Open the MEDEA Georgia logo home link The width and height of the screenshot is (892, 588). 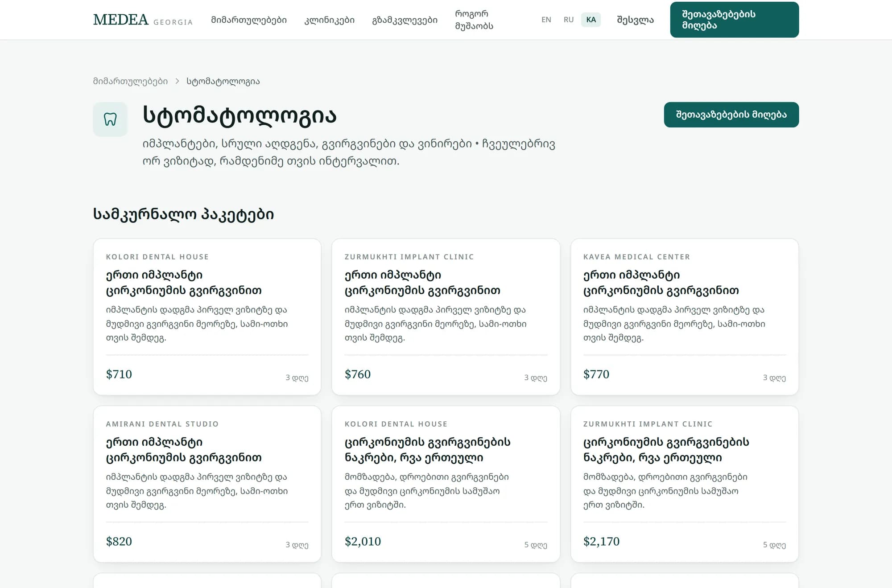[143, 20]
